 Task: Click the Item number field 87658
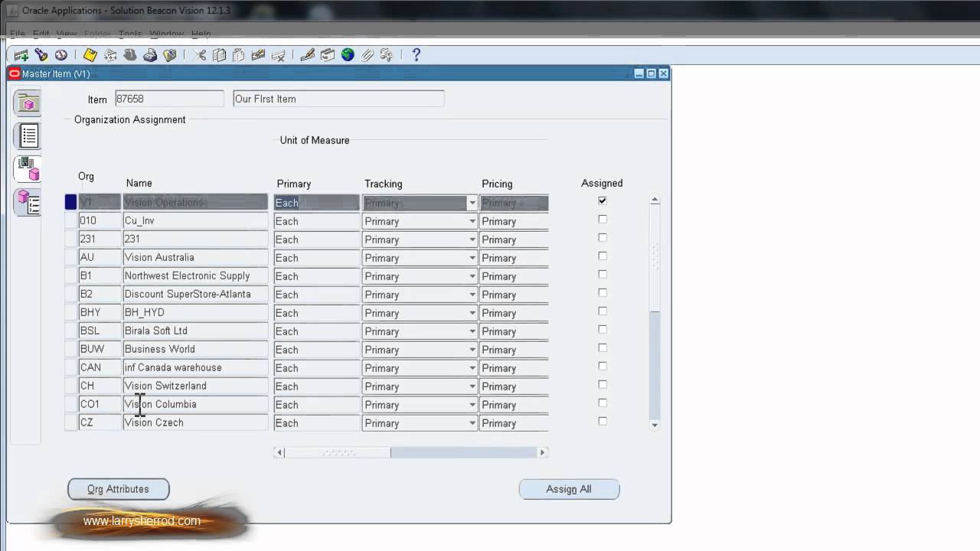point(169,99)
